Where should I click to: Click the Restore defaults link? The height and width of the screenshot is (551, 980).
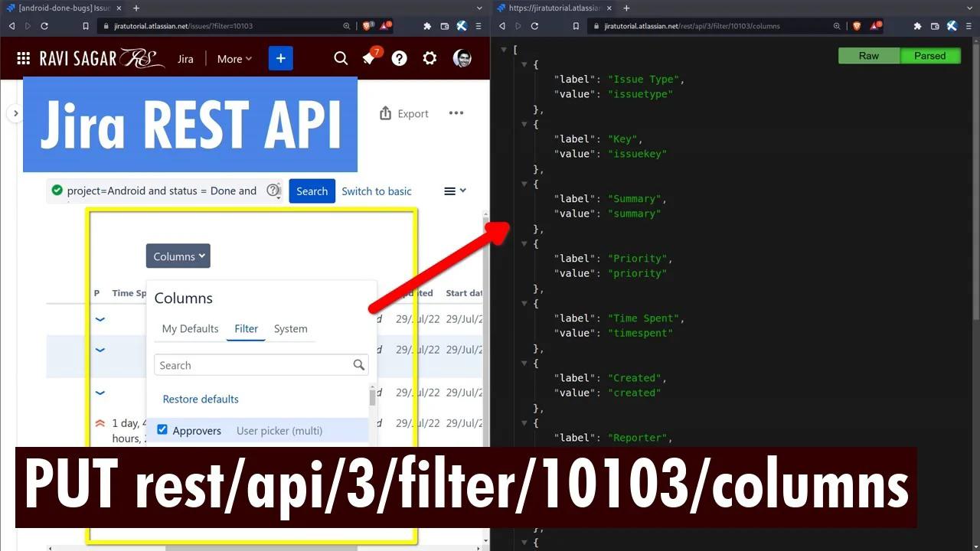click(200, 399)
